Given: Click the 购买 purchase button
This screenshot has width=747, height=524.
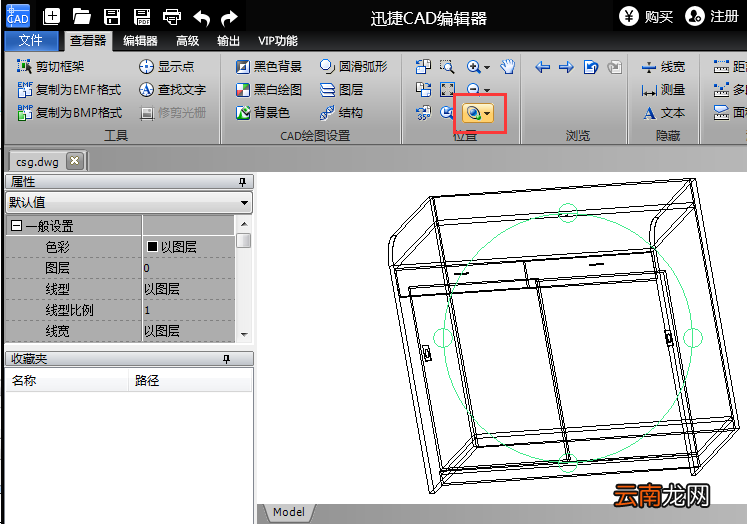Looking at the screenshot, I should coord(646,17).
